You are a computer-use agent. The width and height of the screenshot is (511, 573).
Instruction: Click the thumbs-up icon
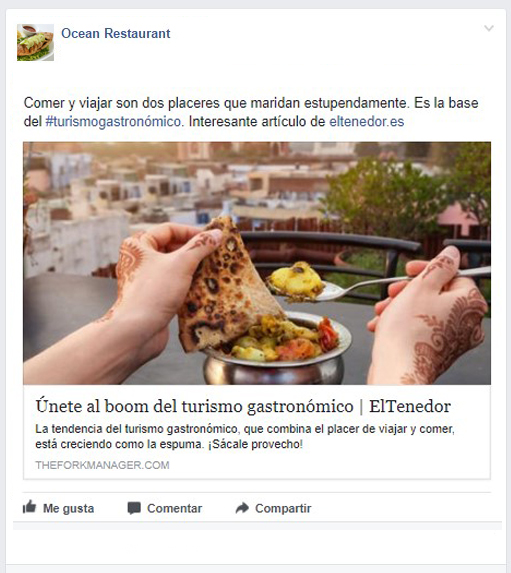(30, 507)
